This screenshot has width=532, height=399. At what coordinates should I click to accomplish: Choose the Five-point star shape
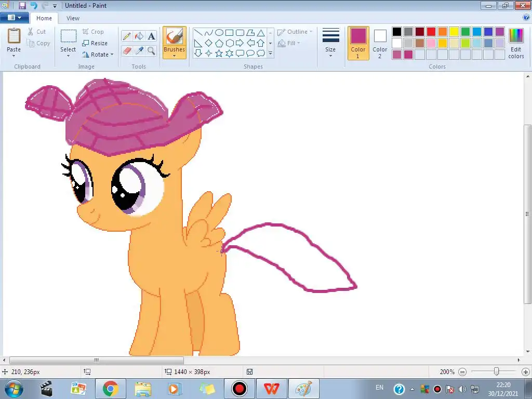click(x=219, y=54)
